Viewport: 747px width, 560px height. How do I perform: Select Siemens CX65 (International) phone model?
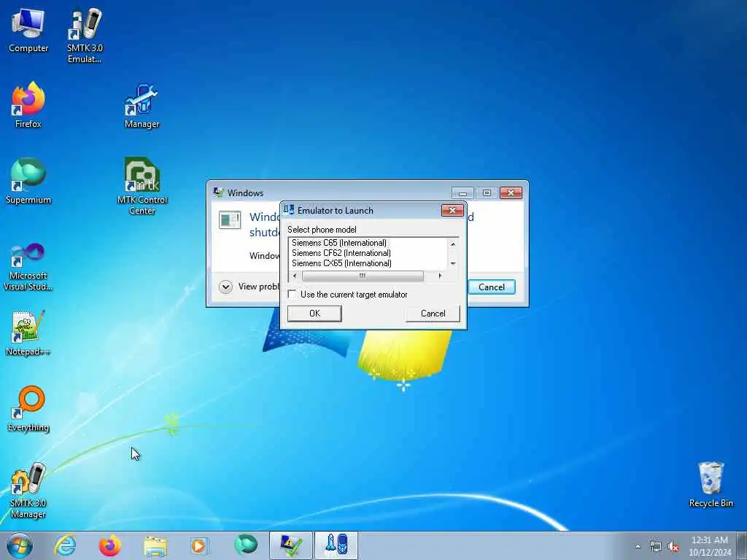coord(341,262)
